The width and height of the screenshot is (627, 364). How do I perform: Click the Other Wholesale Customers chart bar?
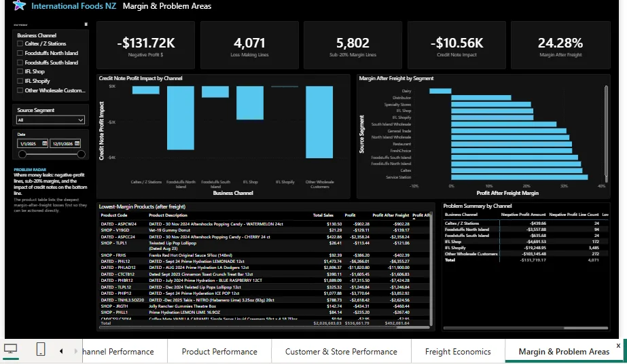[319, 122]
